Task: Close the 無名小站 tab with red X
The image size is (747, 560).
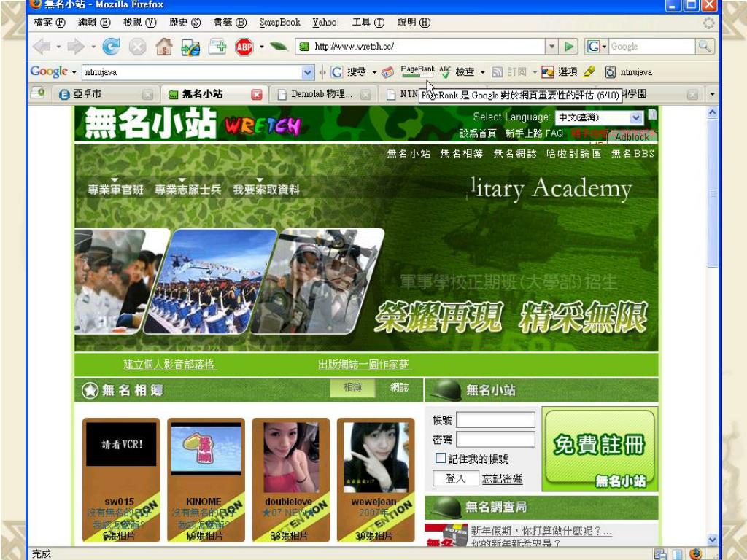Action: pyautogui.click(x=256, y=94)
